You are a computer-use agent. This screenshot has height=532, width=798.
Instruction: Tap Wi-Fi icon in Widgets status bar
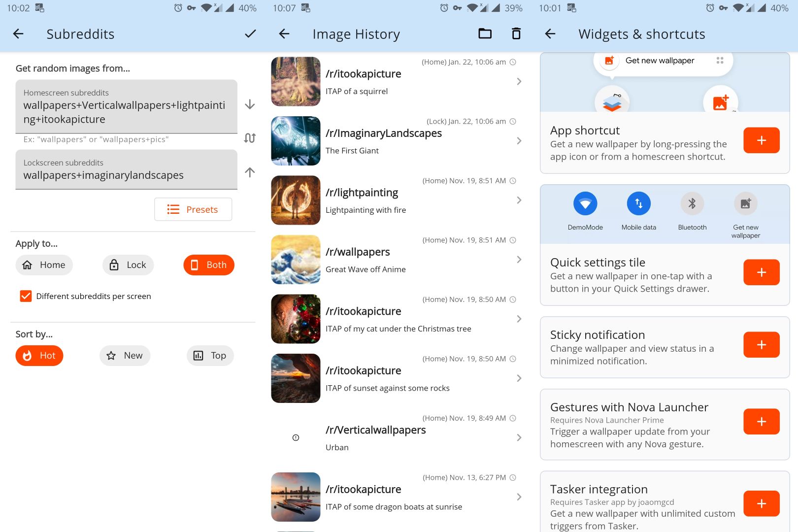pyautogui.click(x=738, y=8)
